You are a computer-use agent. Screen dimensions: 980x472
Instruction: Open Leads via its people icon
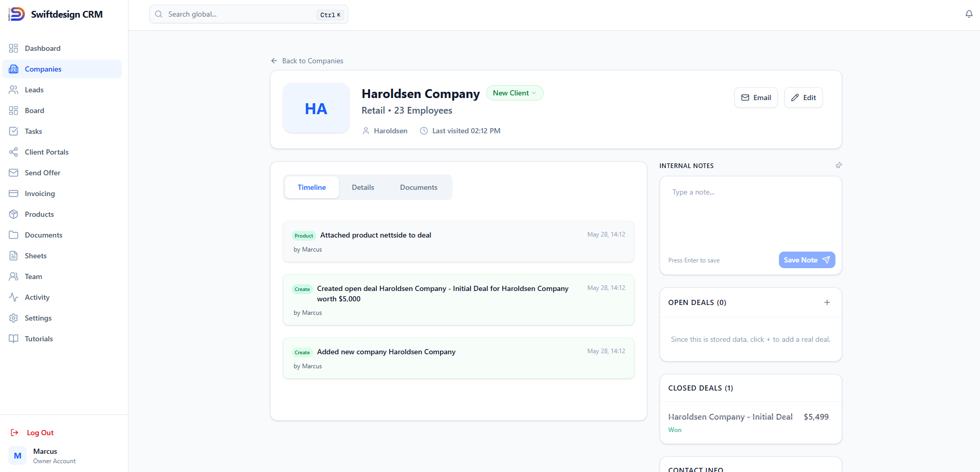point(13,90)
